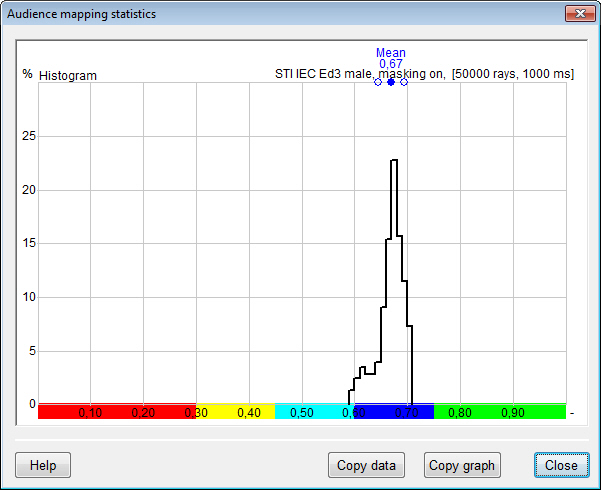Click the 25 y-axis label
Image resolution: width=601 pixels, height=490 pixels.
[28, 136]
